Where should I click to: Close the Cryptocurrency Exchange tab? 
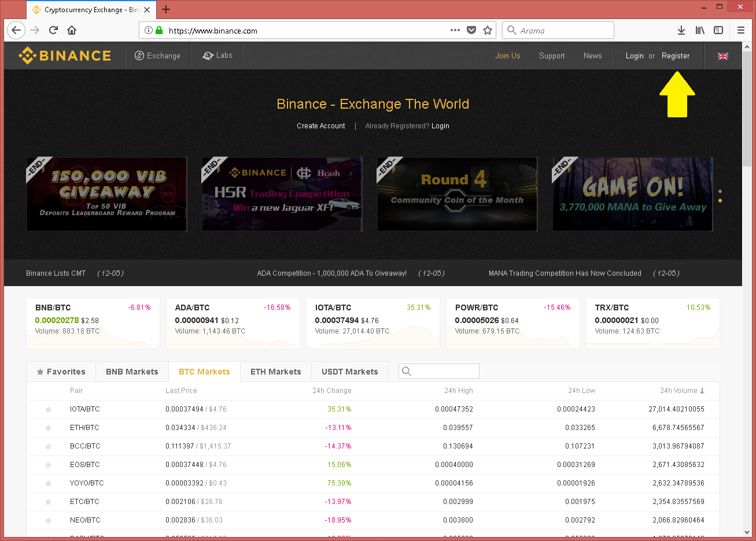pyautogui.click(x=147, y=10)
